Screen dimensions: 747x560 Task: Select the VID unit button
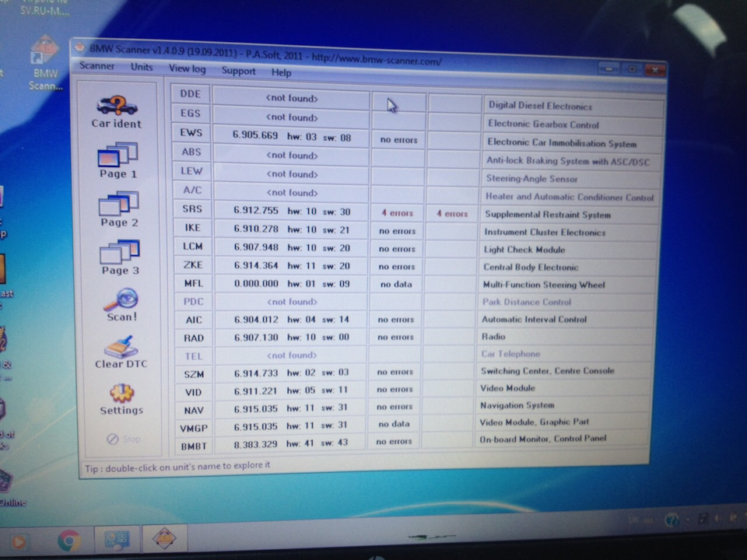194,392
